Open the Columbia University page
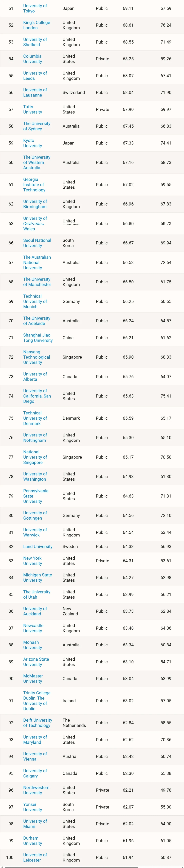 coord(35,59)
